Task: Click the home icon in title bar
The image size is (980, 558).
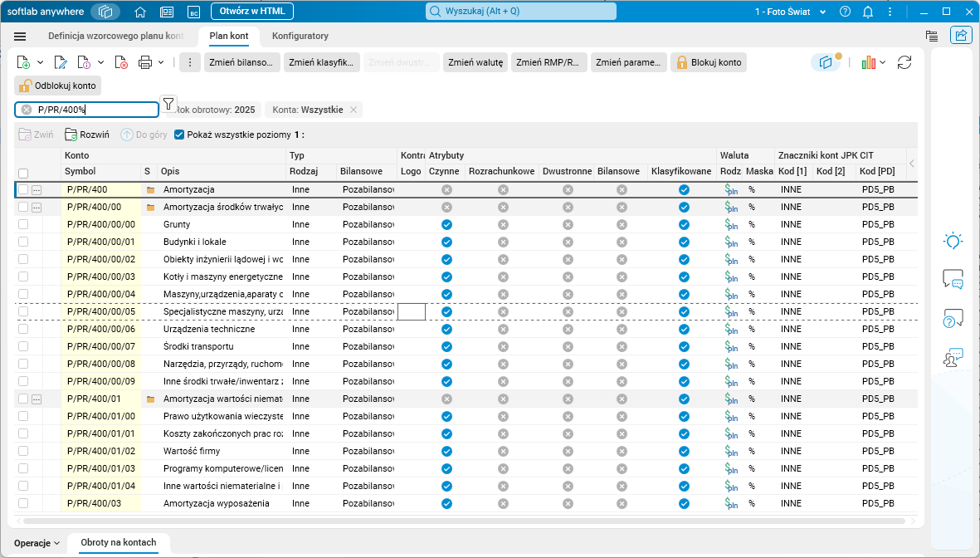Action: click(x=140, y=12)
